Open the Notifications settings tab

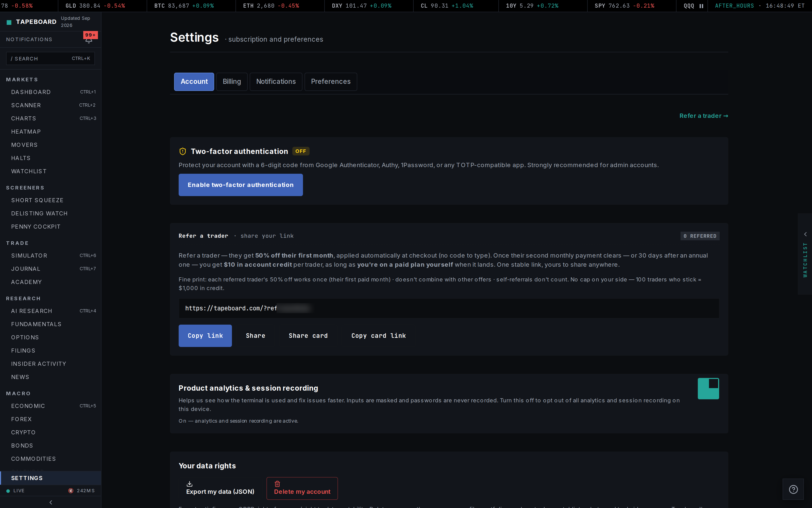pyautogui.click(x=276, y=82)
